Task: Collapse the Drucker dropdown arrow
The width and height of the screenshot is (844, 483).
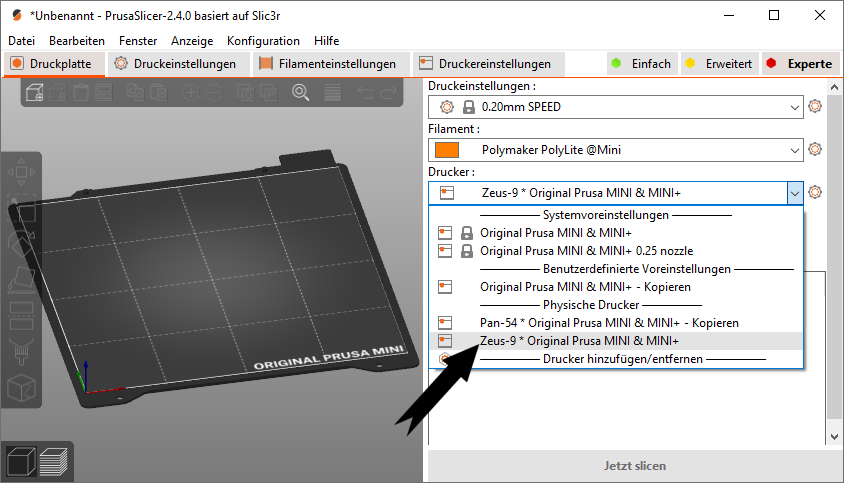Action: tap(795, 193)
